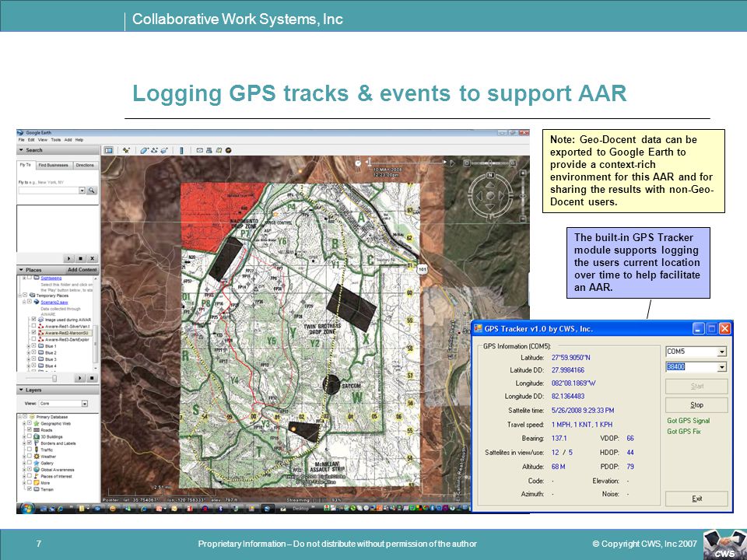Click compass right arrow to pan east
Image resolution: width=747 pixels, height=560 pixels.
501,196
